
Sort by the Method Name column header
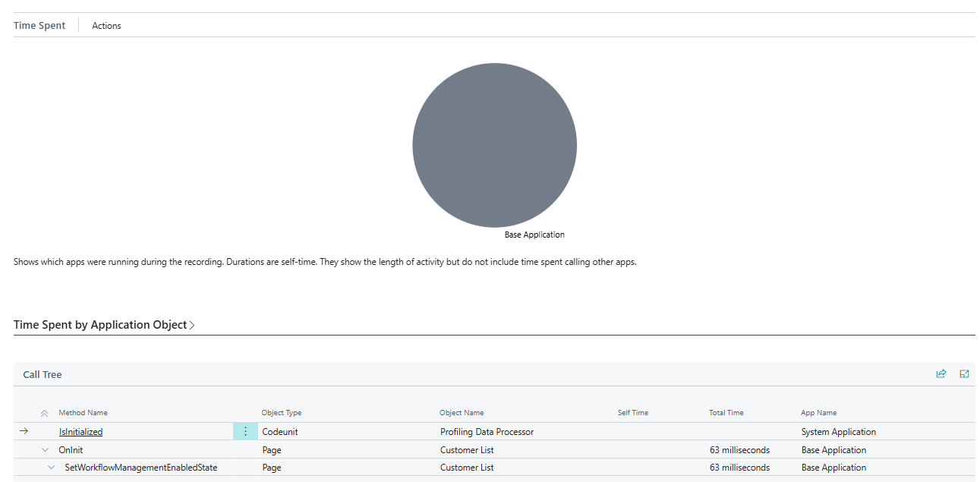click(83, 412)
